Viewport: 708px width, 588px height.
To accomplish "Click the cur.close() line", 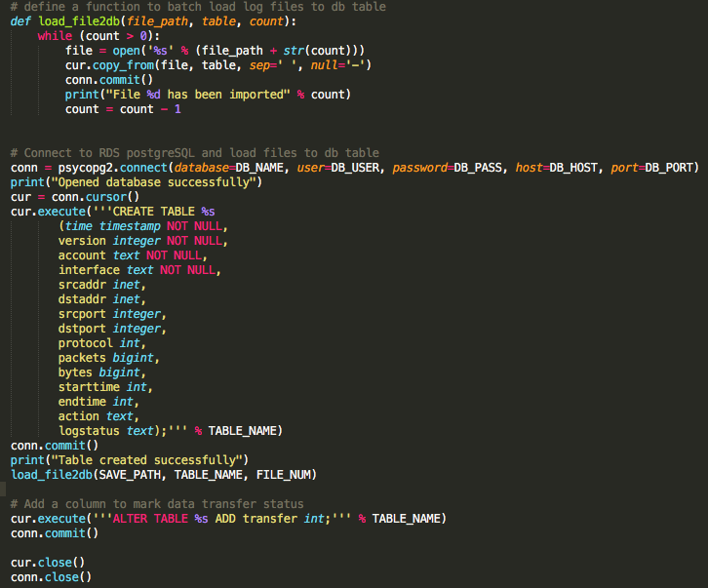I will click(48, 563).
